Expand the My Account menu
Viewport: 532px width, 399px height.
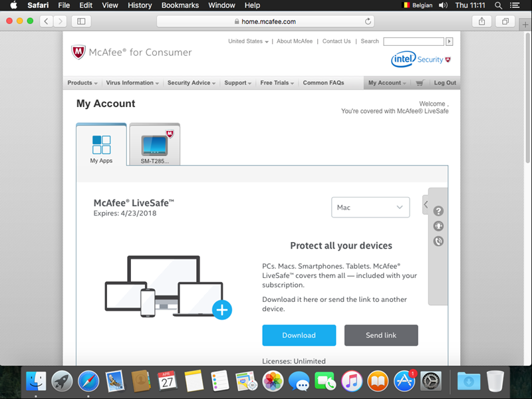click(387, 82)
